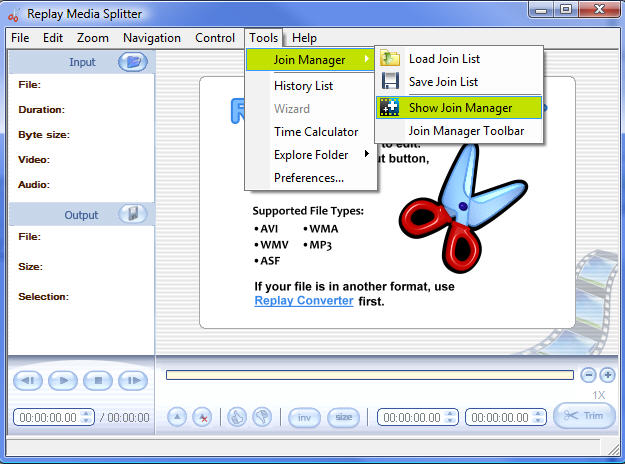The height and width of the screenshot is (464, 625).
Task: Expand the Explore Folder submenu
Action: [x=311, y=155]
